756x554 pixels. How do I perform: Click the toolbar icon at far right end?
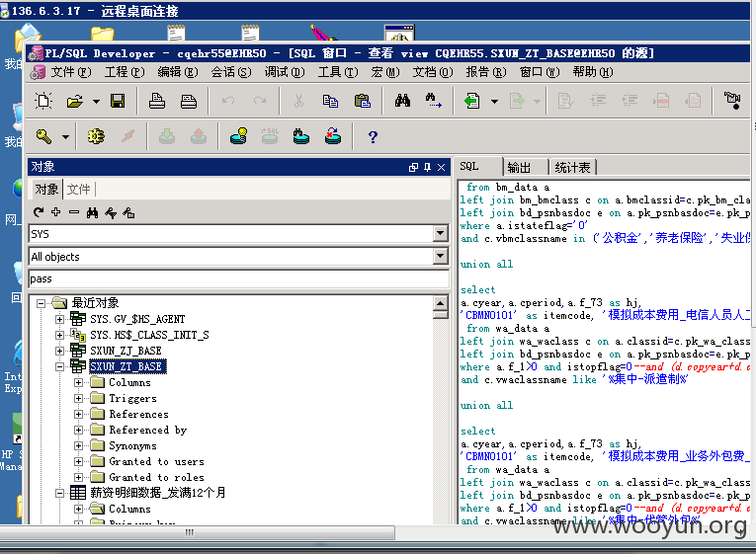(732, 101)
